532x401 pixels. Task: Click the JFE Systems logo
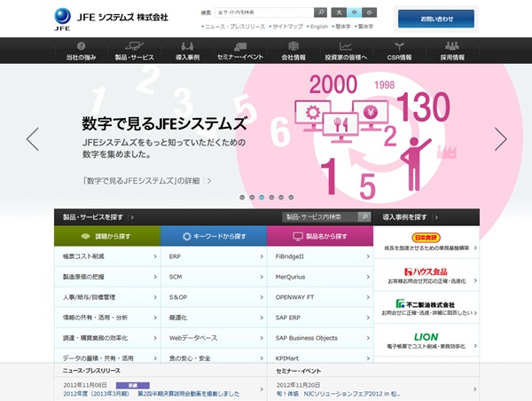coord(112,19)
